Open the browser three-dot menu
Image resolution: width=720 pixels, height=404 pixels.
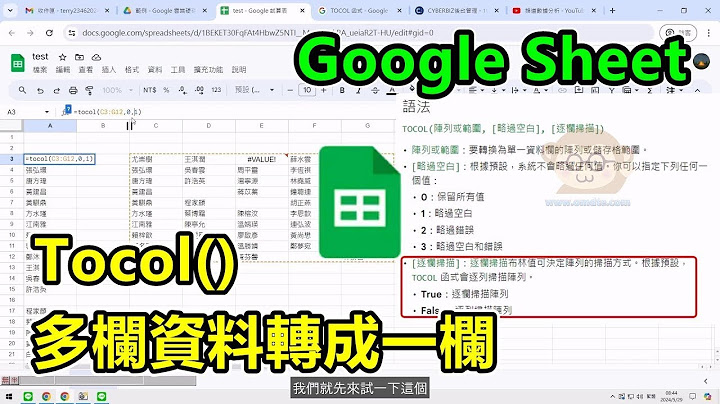tap(709, 33)
